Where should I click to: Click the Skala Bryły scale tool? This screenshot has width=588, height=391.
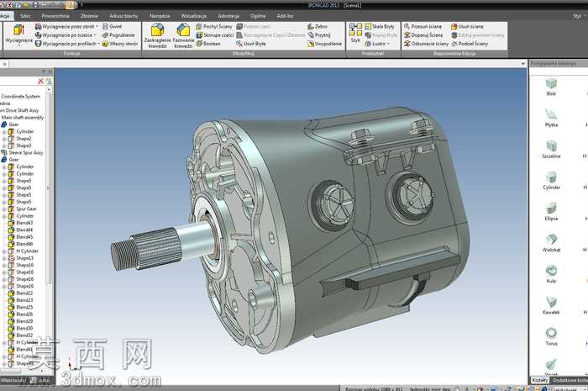click(380, 27)
